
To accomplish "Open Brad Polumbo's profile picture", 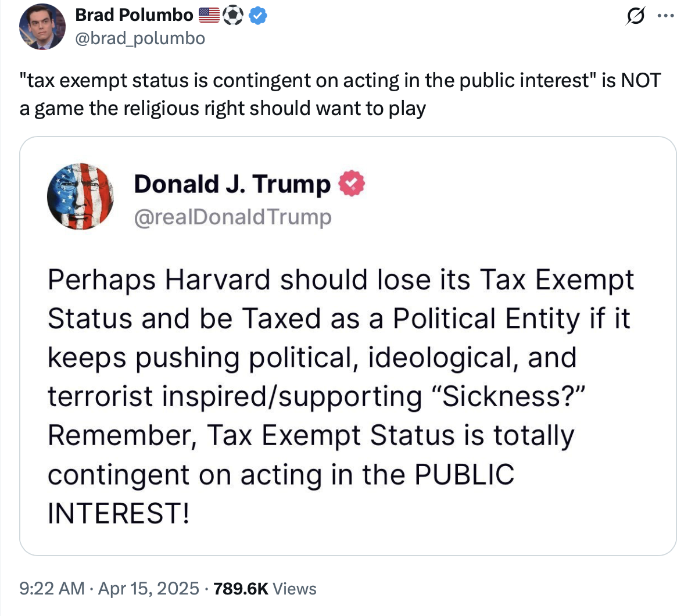I will tap(42, 27).
